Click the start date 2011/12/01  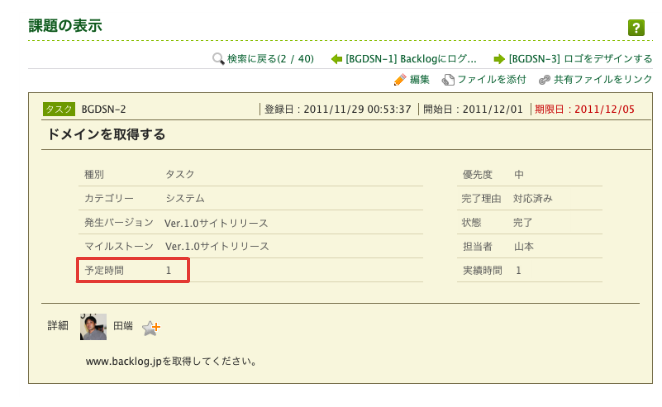(x=493, y=109)
